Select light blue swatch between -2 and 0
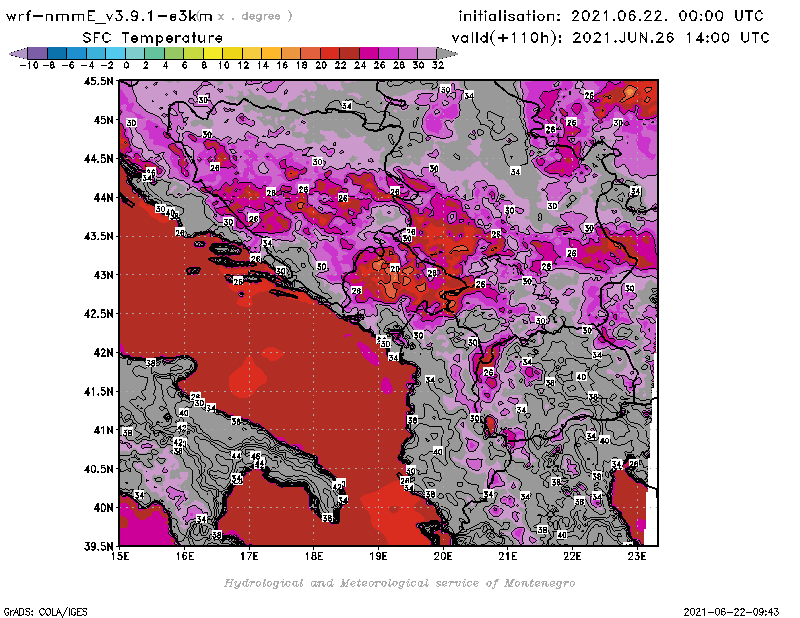The height and width of the screenshot is (618, 800). (x=115, y=53)
